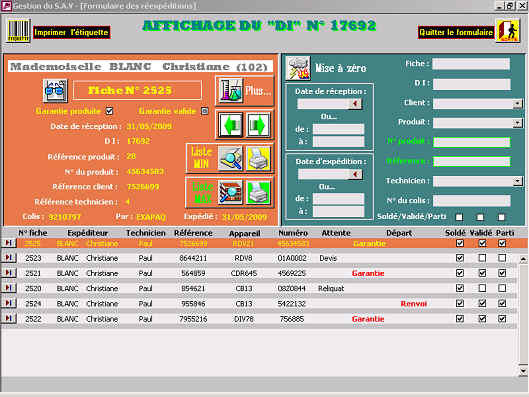Open the Client dropdown list
This screenshot has height=397, width=529.
pos(518,104)
